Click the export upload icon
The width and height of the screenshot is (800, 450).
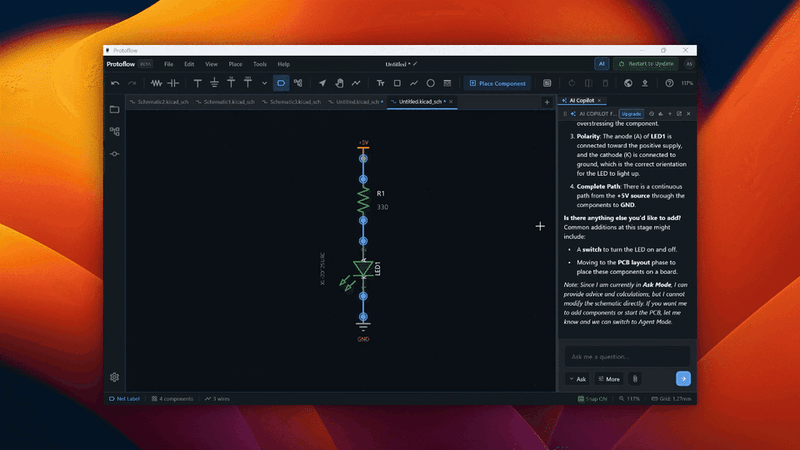(x=645, y=83)
